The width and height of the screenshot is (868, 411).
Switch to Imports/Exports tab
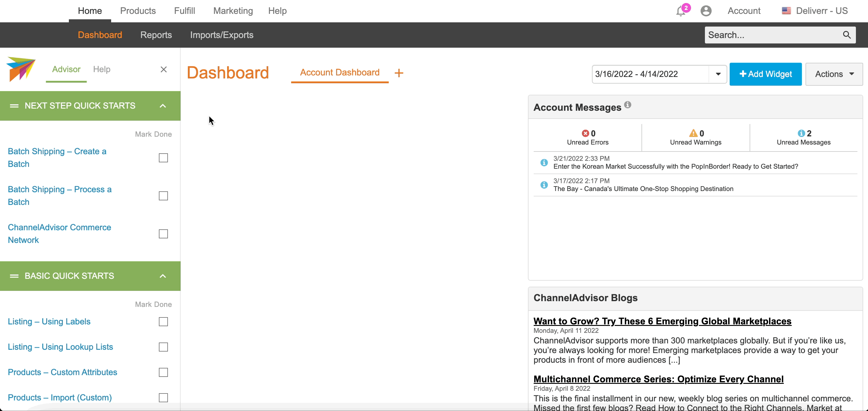(222, 35)
